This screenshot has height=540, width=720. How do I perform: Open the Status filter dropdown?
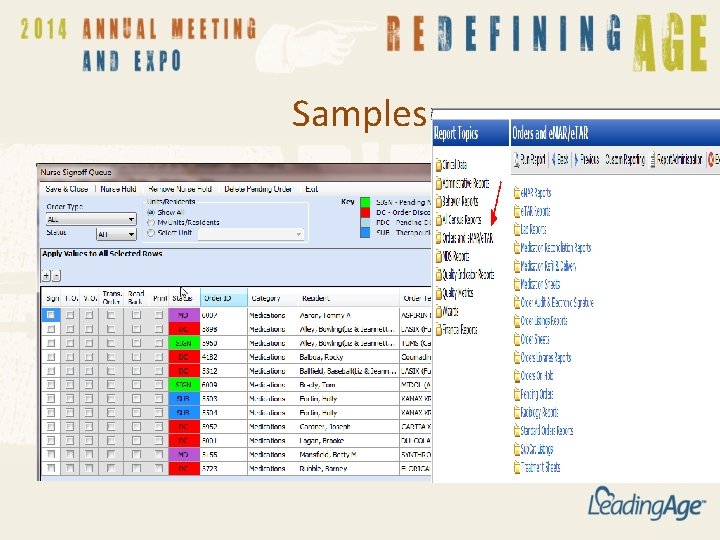[x=116, y=234]
